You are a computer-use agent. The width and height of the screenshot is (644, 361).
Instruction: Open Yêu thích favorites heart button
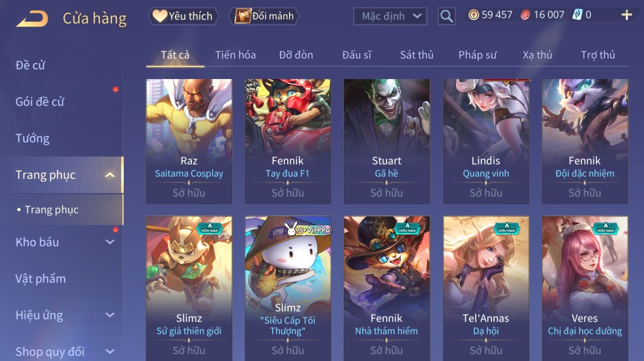(x=183, y=16)
